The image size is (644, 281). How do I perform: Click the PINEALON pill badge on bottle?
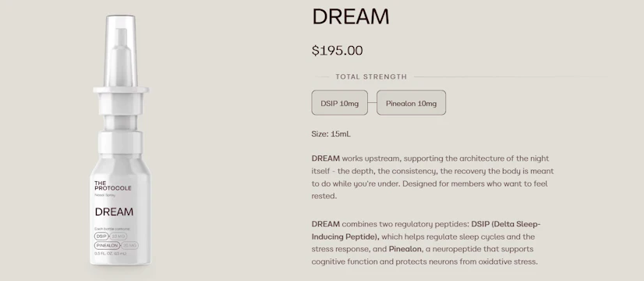click(107, 246)
